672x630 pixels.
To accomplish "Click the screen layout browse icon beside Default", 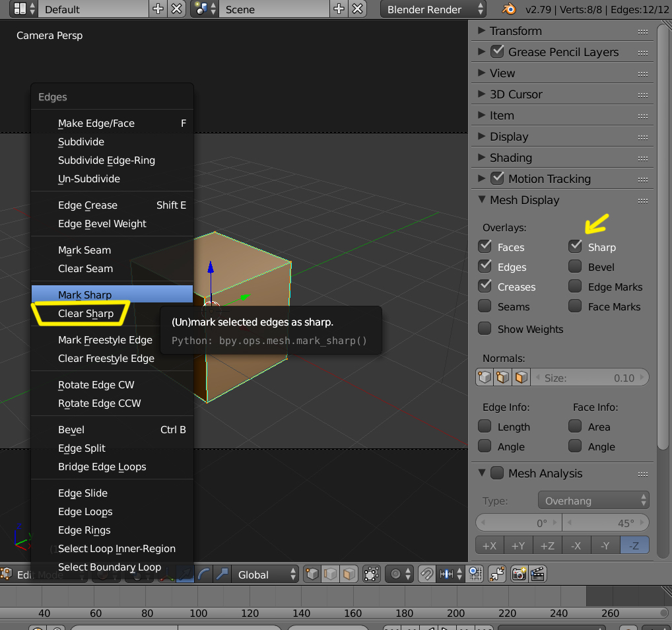I will coord(24,9).
